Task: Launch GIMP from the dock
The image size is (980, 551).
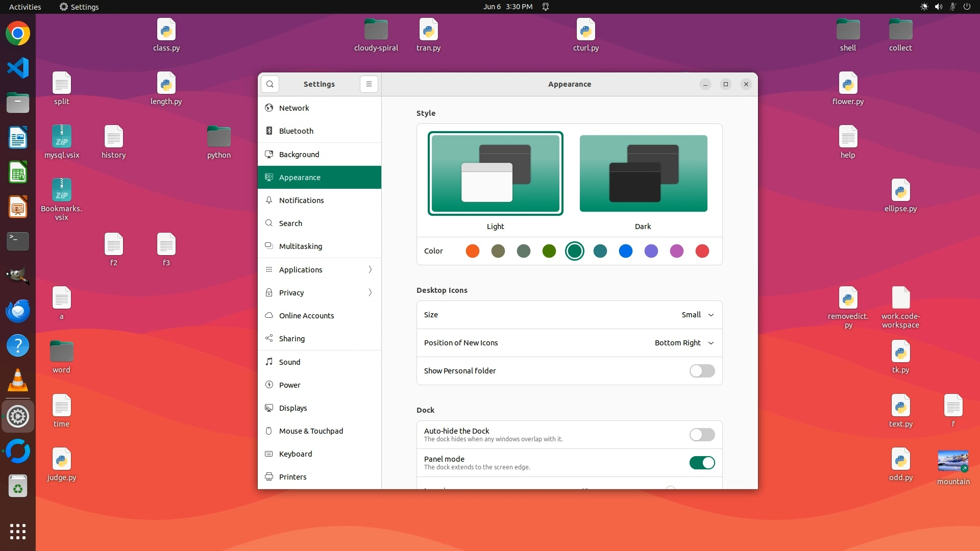Action: tap(18, 276)
